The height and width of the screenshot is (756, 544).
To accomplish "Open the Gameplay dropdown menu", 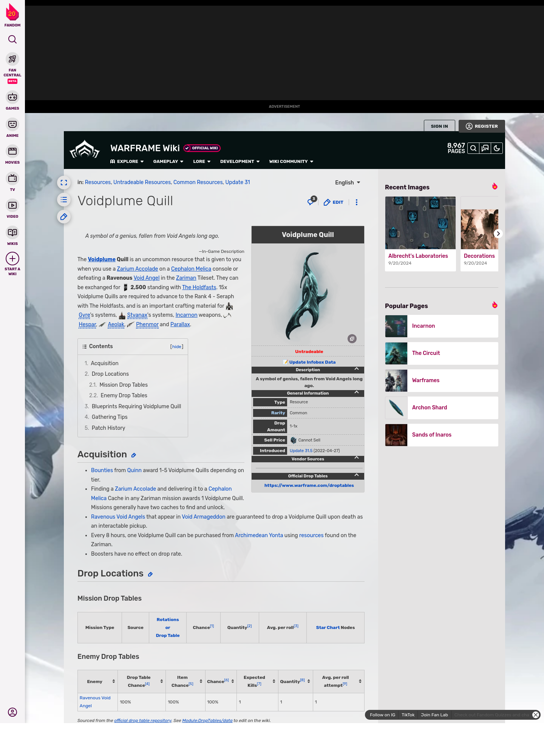I will click(x=168, y=161).
